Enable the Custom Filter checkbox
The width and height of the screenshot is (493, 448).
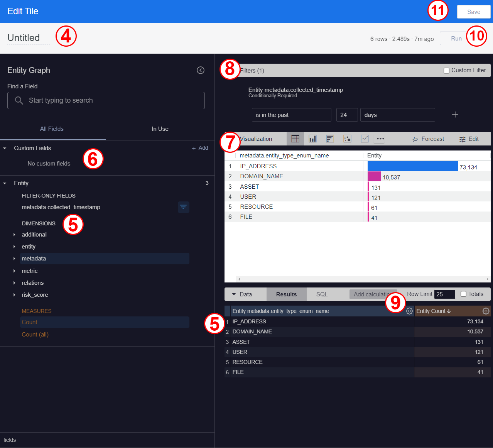coord(447,70)
